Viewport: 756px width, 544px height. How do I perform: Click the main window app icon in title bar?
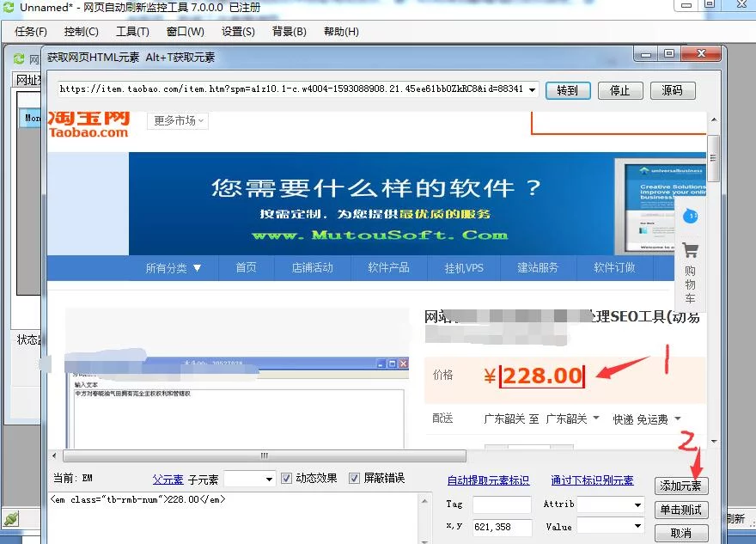tap(9, 7)
